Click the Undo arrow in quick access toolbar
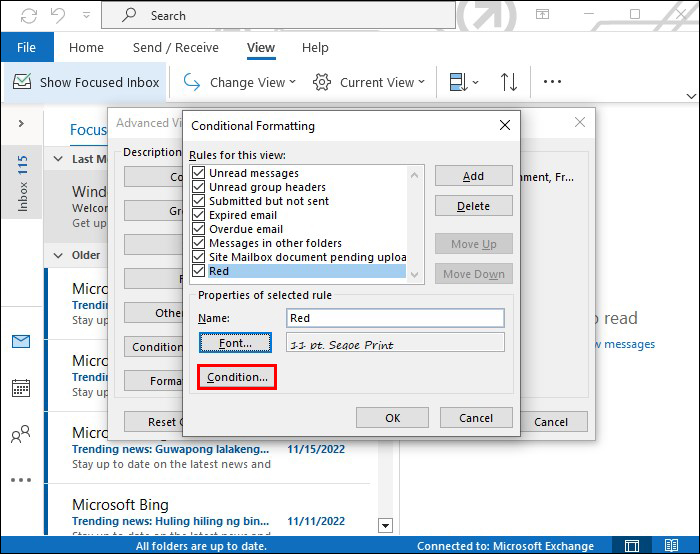 coord(58,16)
